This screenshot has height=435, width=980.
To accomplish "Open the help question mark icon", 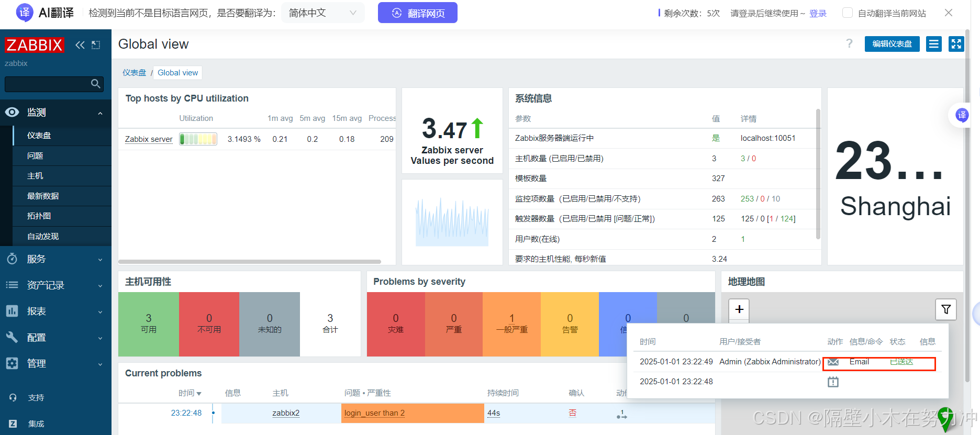I will click(849, 43).
